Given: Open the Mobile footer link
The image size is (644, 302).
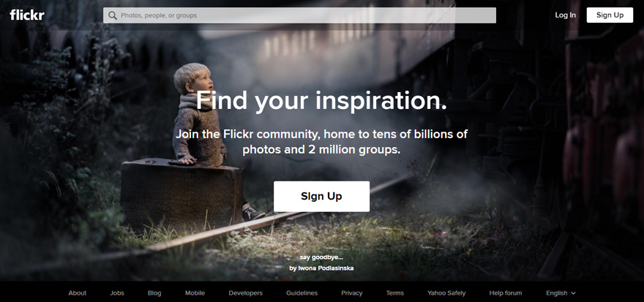Looking at the screenshot, I should click(195, 293).
